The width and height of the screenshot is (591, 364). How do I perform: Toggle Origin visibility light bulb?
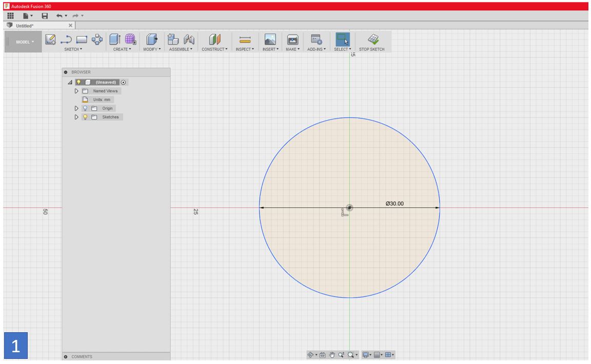[85, 108]
